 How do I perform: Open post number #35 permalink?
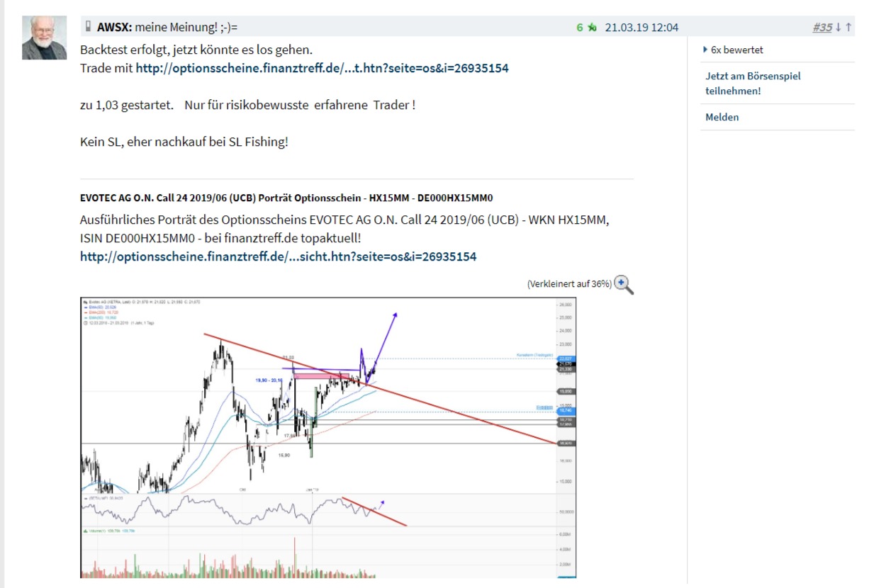822,28
